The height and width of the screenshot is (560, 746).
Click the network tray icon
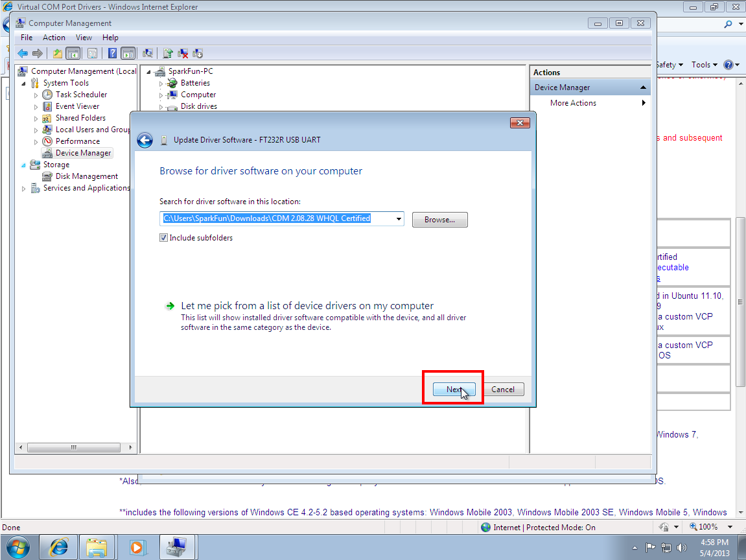coord(666,548)
